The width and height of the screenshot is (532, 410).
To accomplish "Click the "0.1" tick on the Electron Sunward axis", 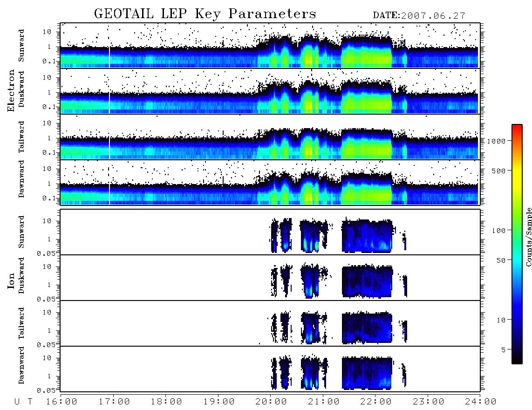I will point(48,61).
